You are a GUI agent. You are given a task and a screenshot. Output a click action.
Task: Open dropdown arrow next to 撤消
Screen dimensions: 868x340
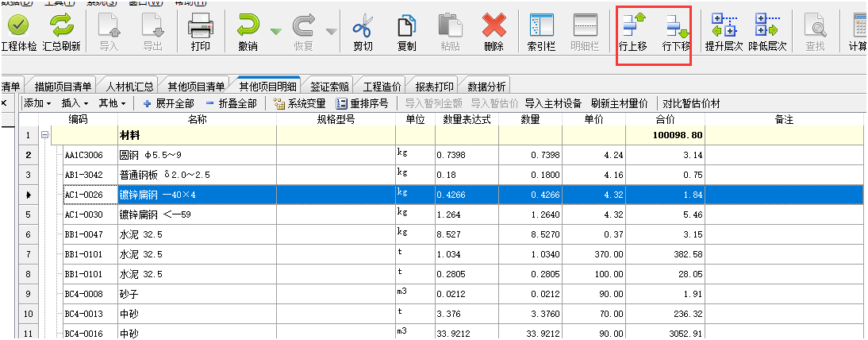coord(275,31)
